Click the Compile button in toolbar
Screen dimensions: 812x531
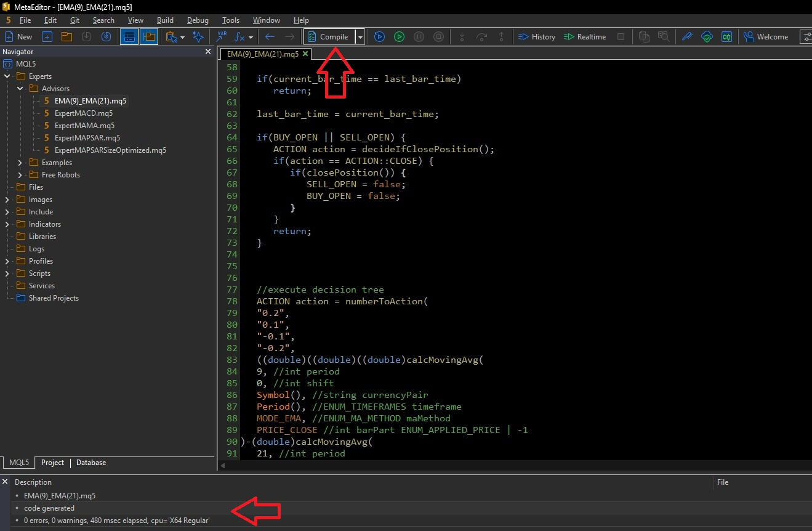click(329, 37)
